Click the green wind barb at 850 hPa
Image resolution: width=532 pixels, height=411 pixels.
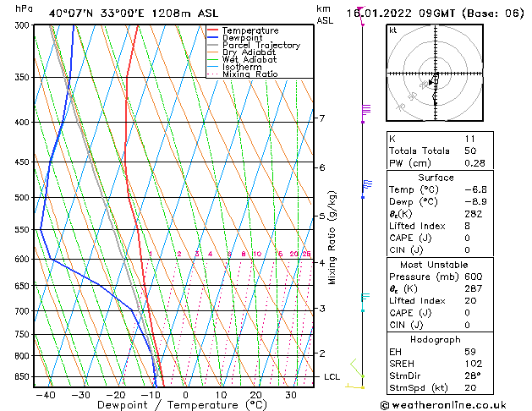pyautogui.click(x=357, y=368)
